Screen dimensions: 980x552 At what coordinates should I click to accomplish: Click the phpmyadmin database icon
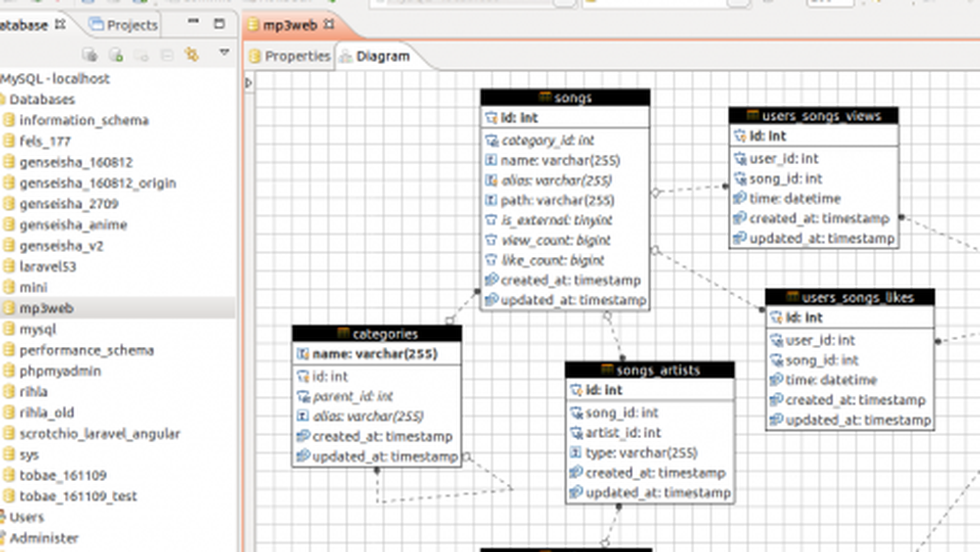[x=9, y=371]
